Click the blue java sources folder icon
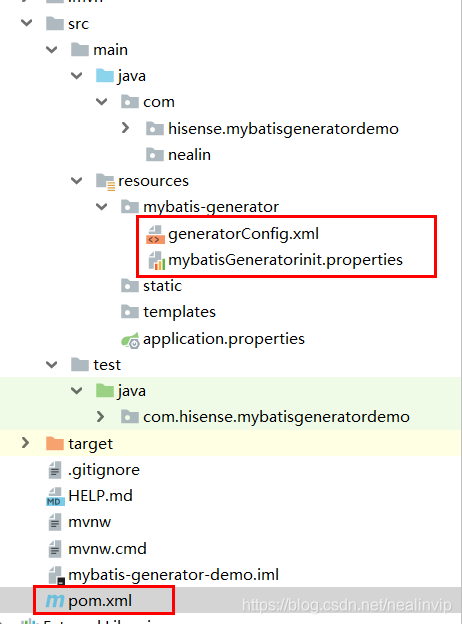The width and height of the screenshot is (462, 624). click(x=105, y=76)
